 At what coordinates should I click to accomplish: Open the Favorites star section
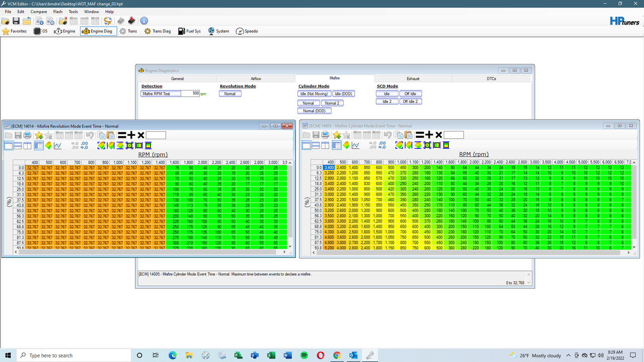click(14, 31)
